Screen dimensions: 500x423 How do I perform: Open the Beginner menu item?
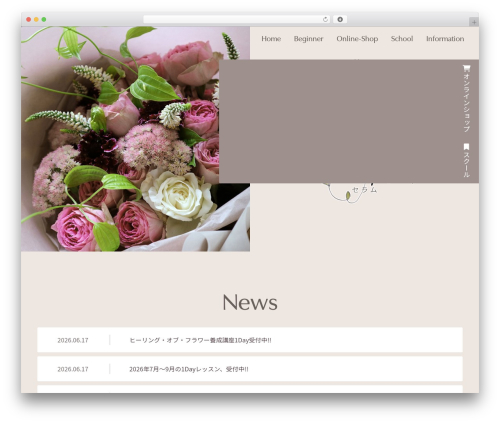(x=308, y=39)
